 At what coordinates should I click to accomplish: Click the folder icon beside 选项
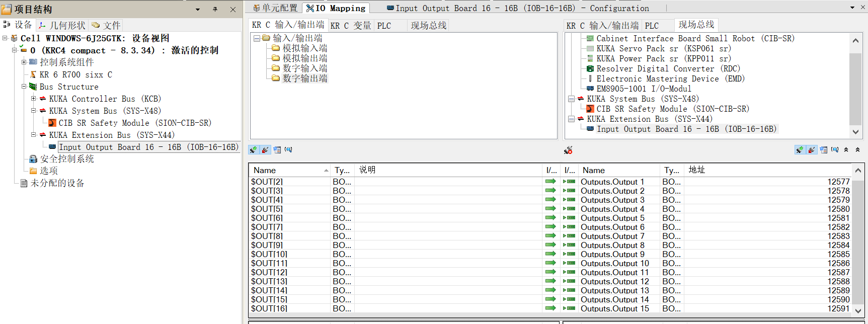pyautogui.click(x=33, y=171)
